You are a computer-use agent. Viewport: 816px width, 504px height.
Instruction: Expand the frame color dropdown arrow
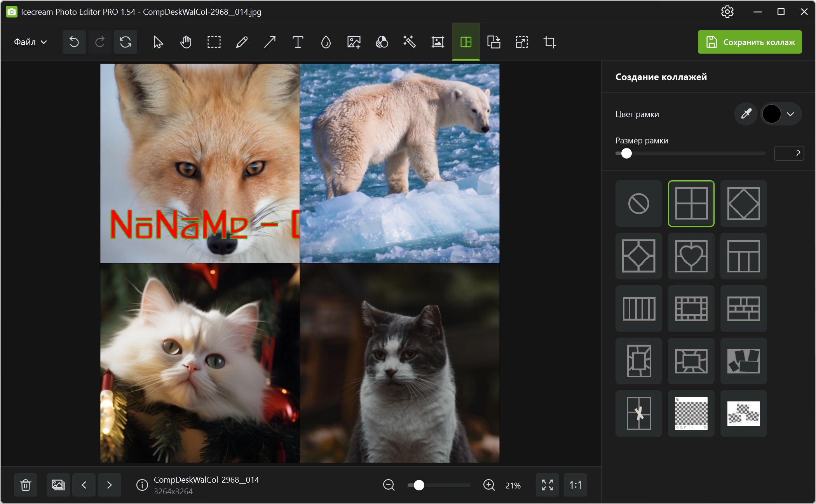click(x=790, y=114)
